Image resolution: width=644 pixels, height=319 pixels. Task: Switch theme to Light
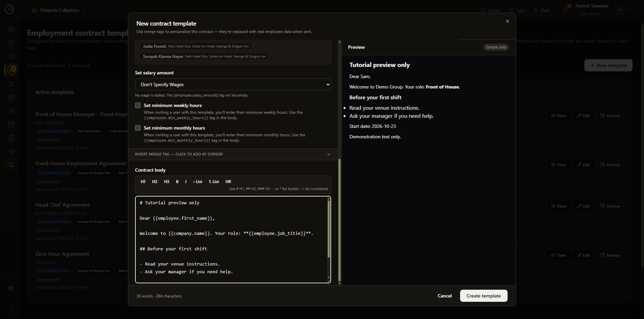point(517,10)
